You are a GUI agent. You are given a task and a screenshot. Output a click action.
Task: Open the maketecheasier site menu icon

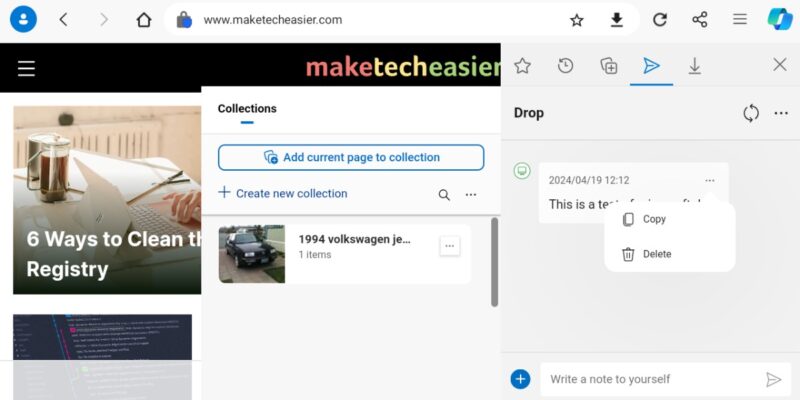[x=27, y=68]
